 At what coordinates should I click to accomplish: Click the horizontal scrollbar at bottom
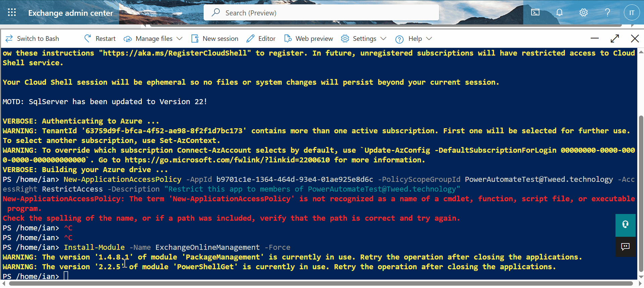pyautogui.click(x=320, y=283)
